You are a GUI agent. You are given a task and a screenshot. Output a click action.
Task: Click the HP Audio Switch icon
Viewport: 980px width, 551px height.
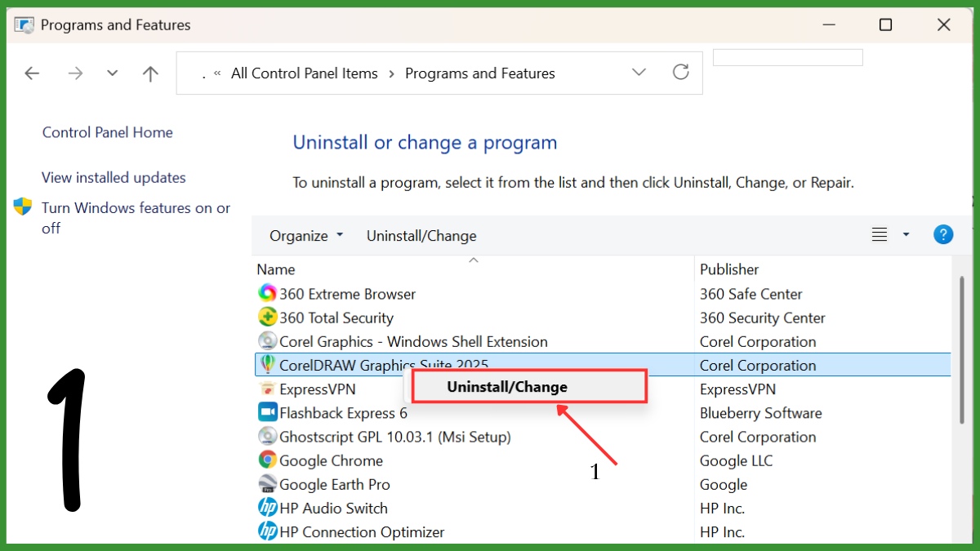tap(267, 508)
